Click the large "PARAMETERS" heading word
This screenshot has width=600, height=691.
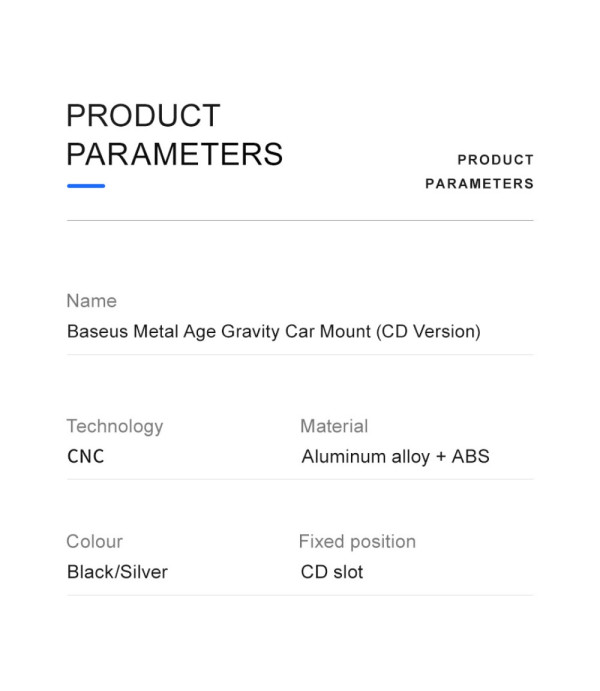pos(174,155)
